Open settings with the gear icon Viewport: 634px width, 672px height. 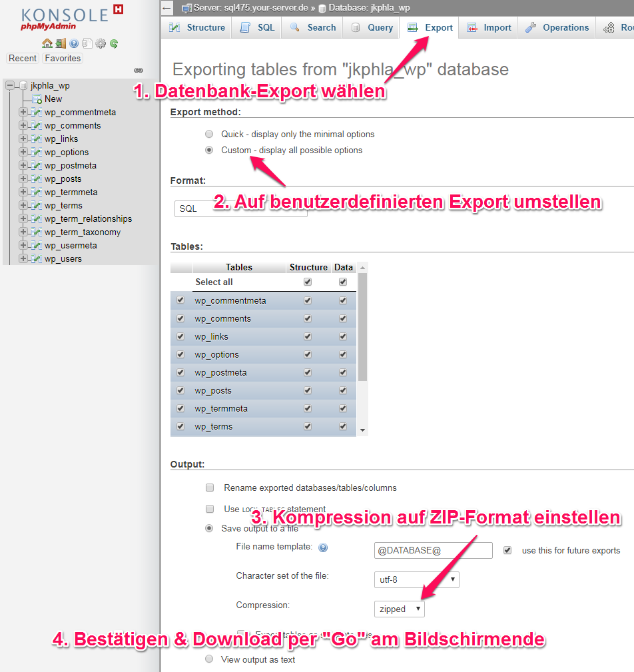click(x=100, y=43)
